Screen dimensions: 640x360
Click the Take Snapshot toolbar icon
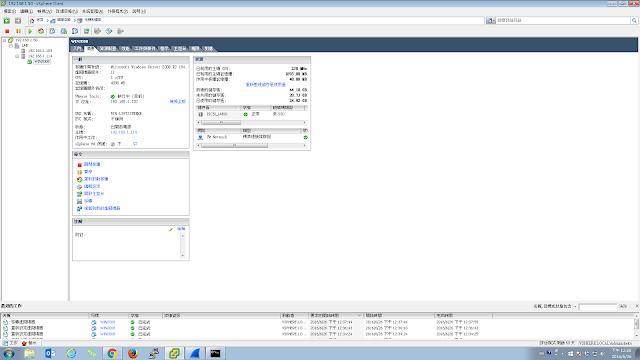[x=52, y=31]
